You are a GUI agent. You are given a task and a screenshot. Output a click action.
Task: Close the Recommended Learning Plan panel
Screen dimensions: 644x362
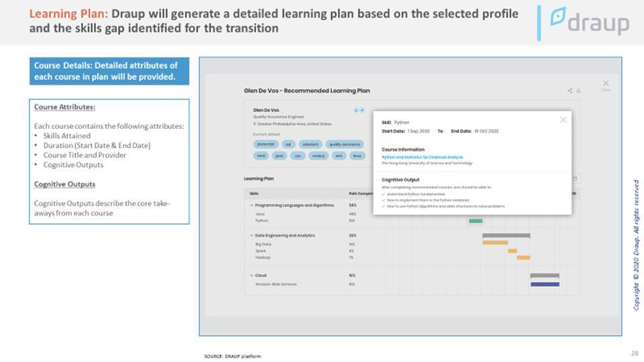coord(606,83)
